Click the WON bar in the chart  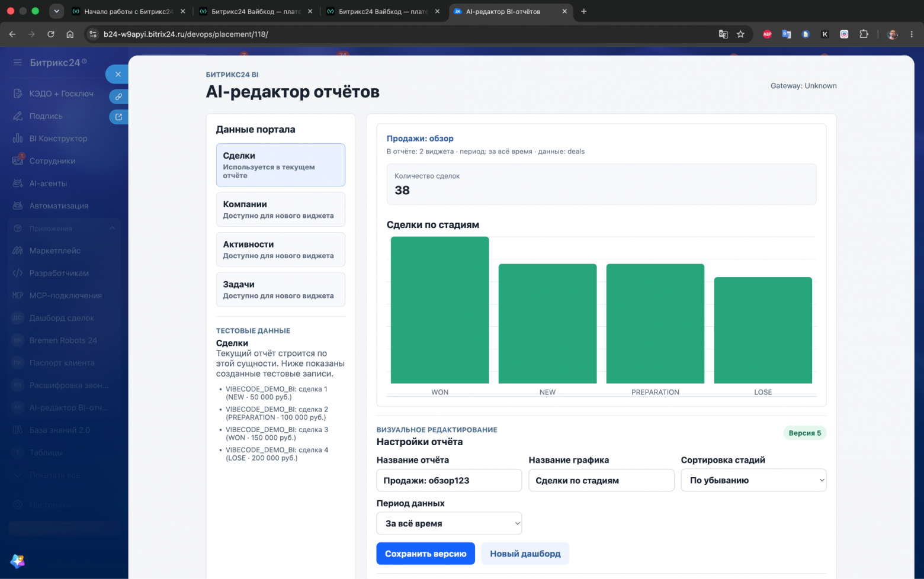point(440,310)
